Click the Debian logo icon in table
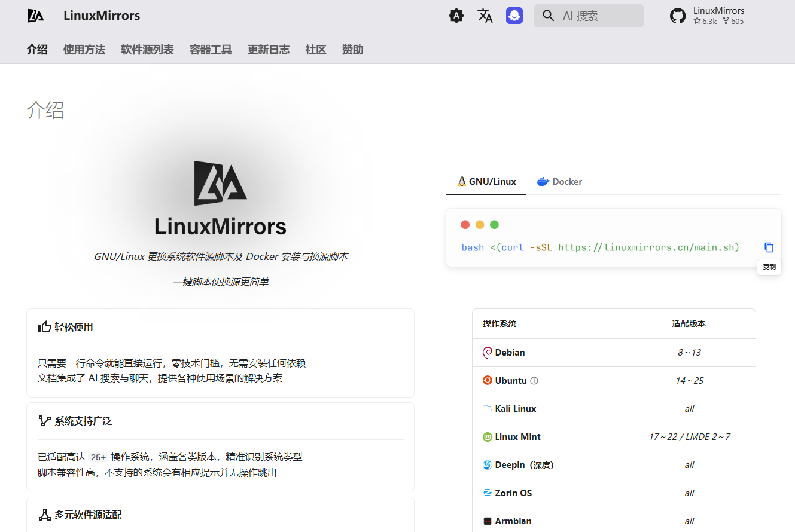The image size is (795, 532). click(488, 353)
